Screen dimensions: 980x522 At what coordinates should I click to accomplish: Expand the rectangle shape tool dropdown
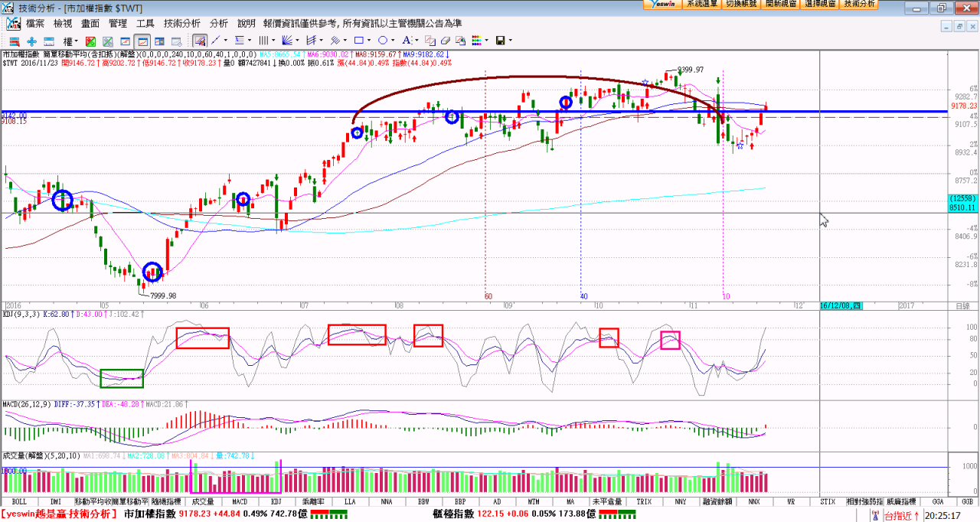click(x=370, y=41)
